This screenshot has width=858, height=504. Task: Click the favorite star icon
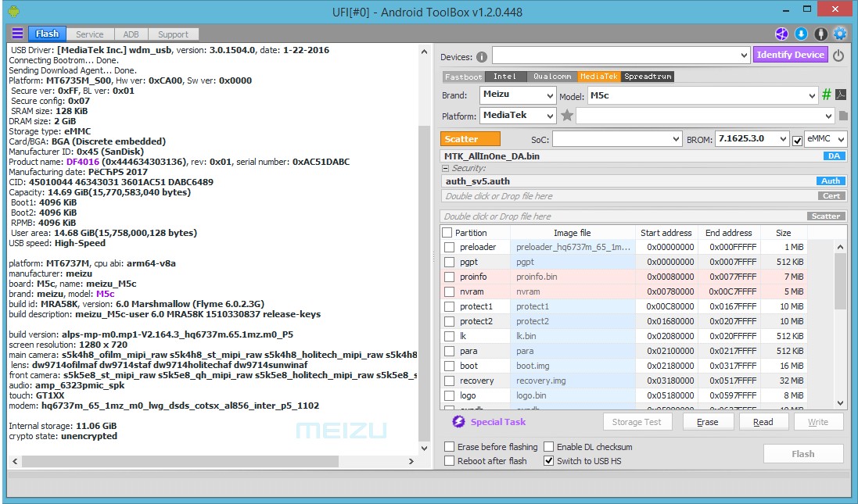(x=567, y=116)
